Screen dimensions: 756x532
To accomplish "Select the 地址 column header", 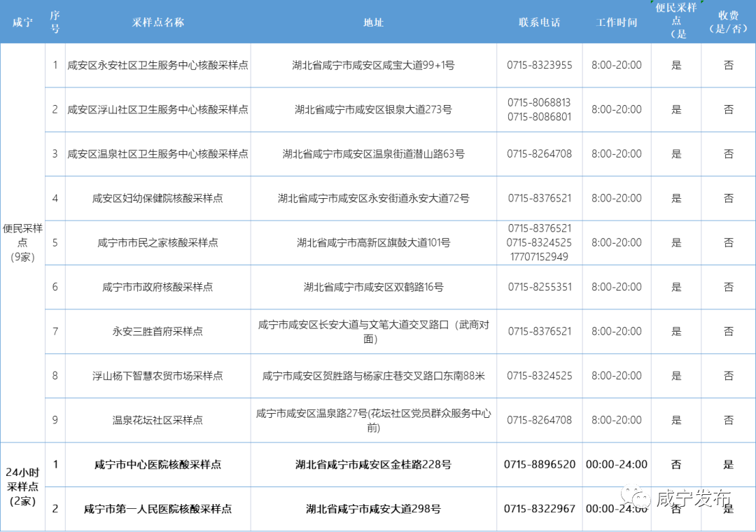I will tap(373, 22).
